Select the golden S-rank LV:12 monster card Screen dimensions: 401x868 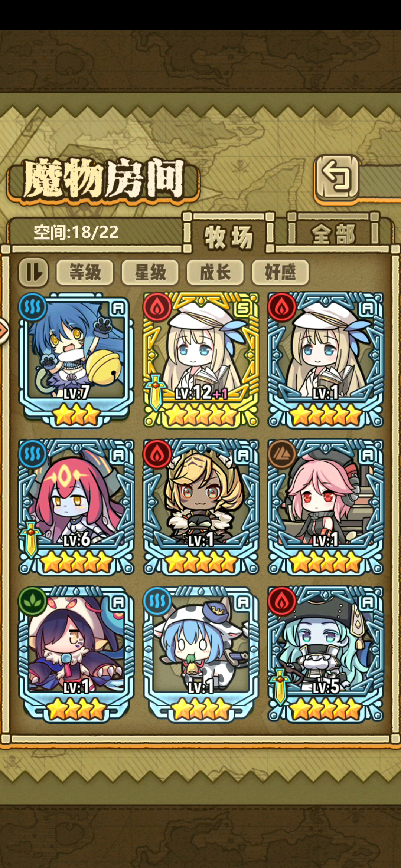click(x=201, y=360)
